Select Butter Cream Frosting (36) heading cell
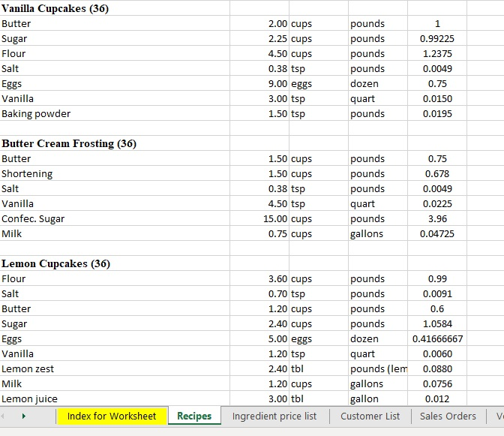 (x=115, y=143)
